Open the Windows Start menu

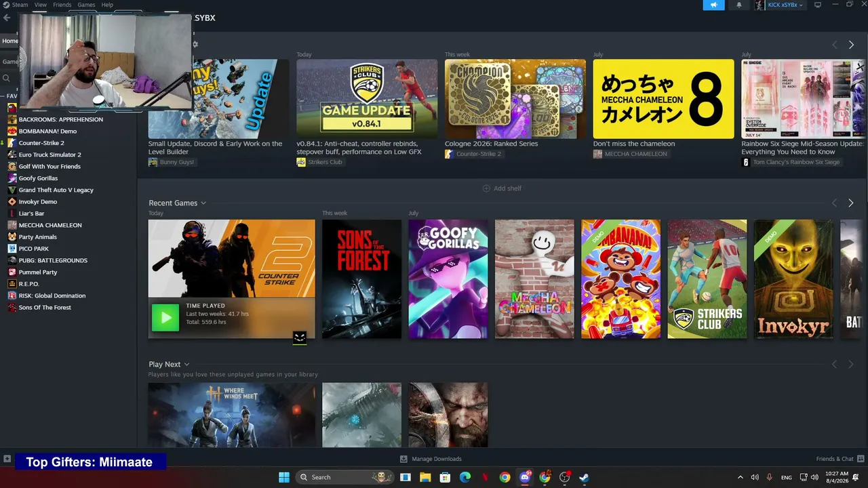click(x=284, y=477)
